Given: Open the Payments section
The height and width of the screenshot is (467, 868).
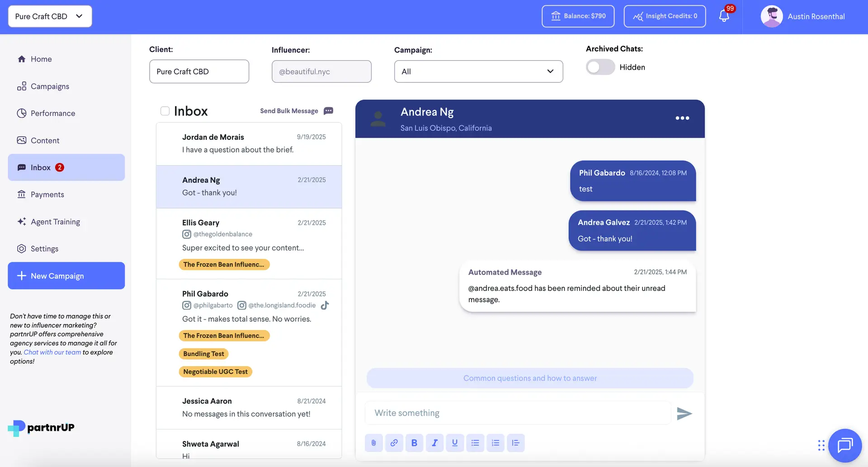Looking at the screenshot, I should (47, 194).
